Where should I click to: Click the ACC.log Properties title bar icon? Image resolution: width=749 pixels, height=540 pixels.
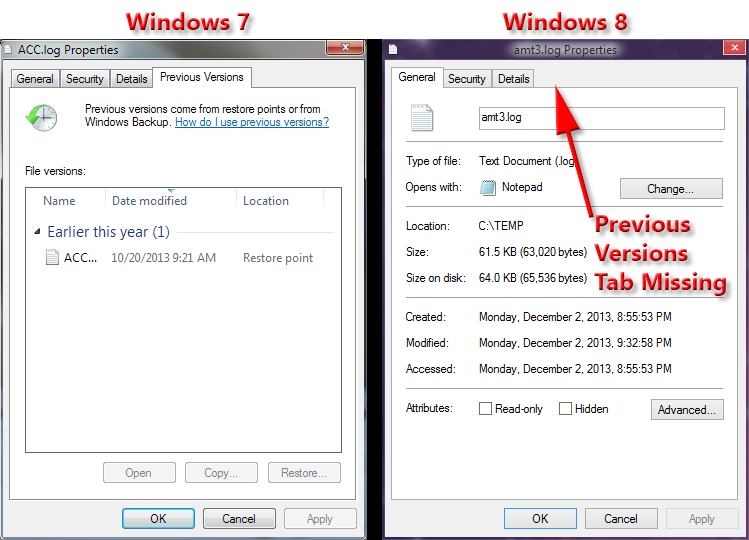pyautogui.click(x=8, y=50)
